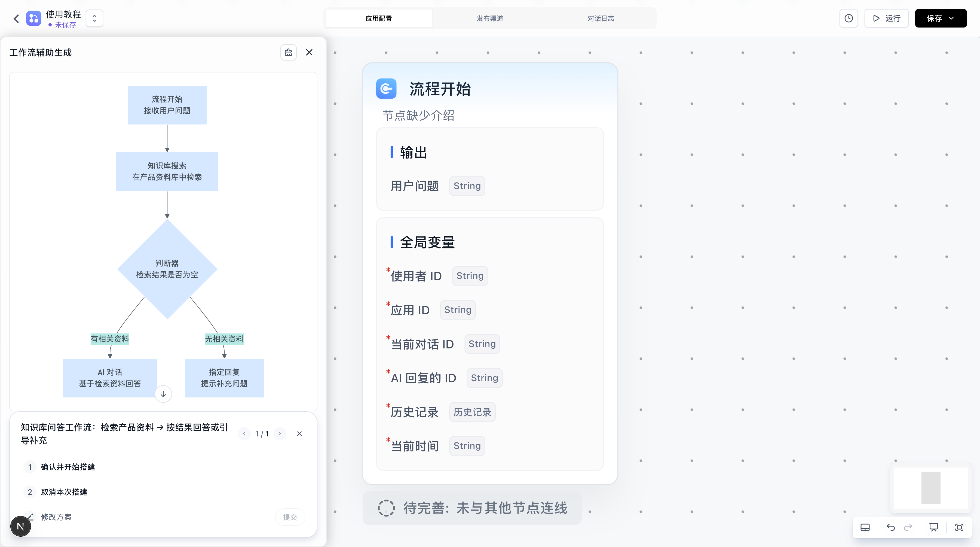Click the 有相关资料 branch label
This screenshot has height=547, width=980.
click(x=110, y=339)
